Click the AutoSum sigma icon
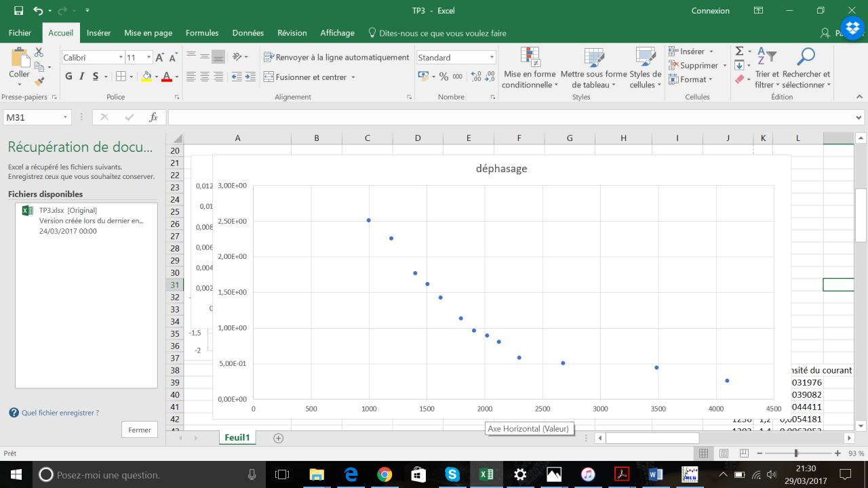Viewport: 868px width, 488px height. (739, 52)
